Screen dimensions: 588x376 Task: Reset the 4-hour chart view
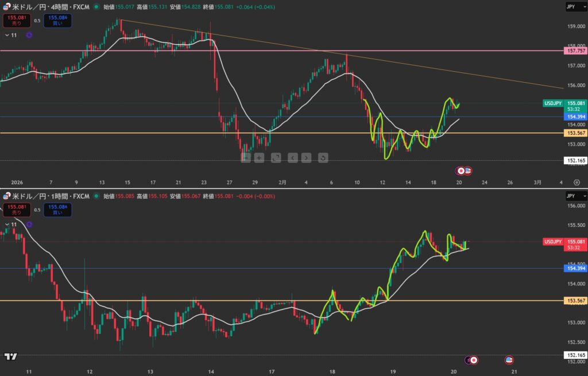pyautogui.click(x=323, y=157)
